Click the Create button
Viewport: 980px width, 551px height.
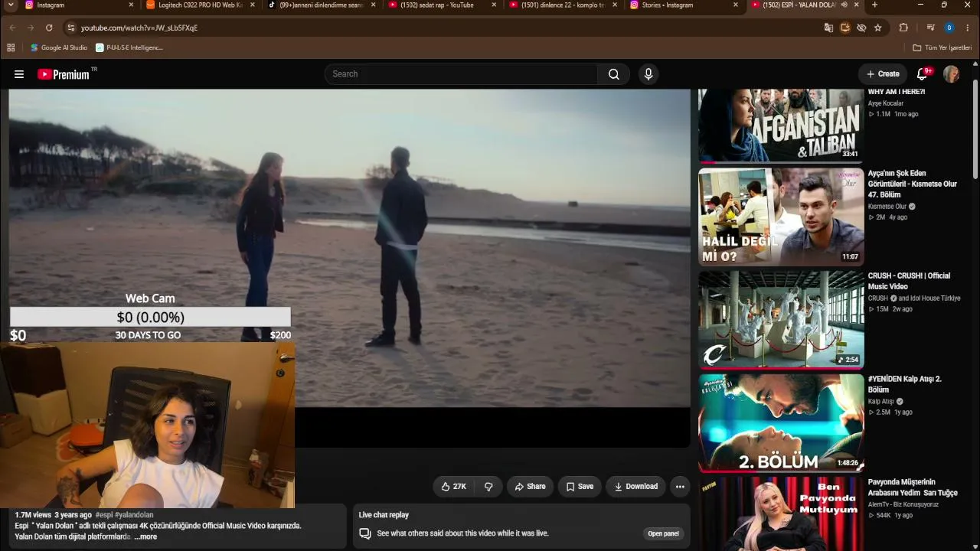click(883, 74)
